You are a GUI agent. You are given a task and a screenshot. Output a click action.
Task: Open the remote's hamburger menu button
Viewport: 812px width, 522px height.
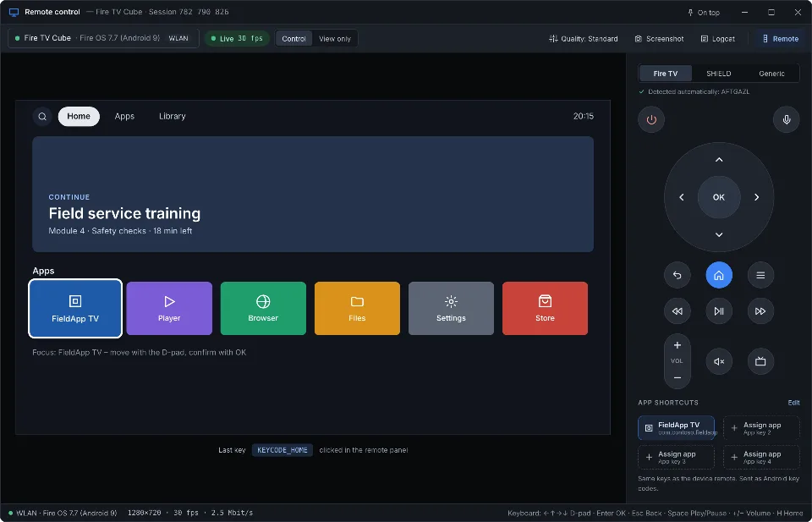(760, 275)
